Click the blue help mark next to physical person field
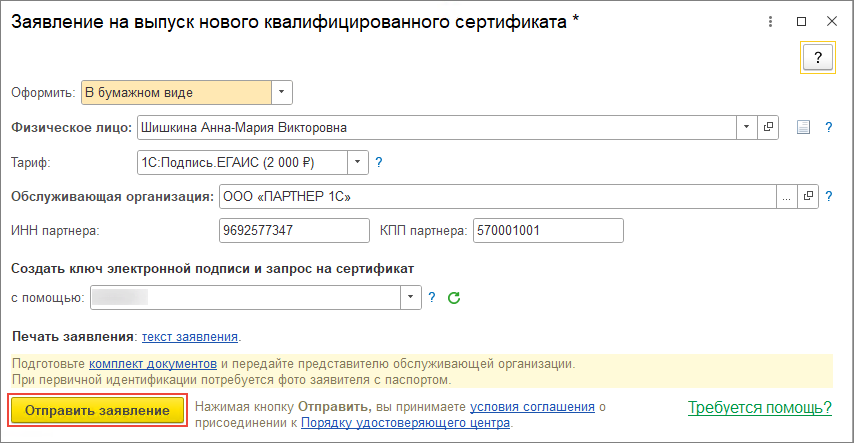854x443 pixels. tap(828, 127)
